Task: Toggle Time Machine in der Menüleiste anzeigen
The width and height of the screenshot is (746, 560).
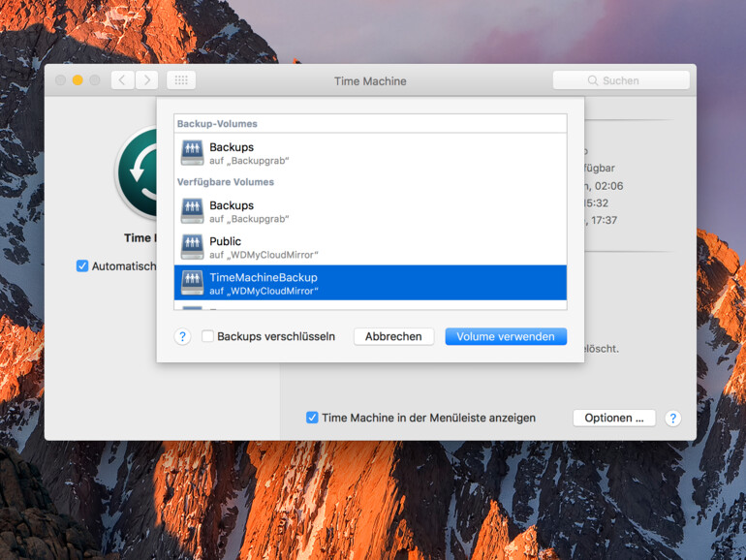Action: tap(312, 418)
